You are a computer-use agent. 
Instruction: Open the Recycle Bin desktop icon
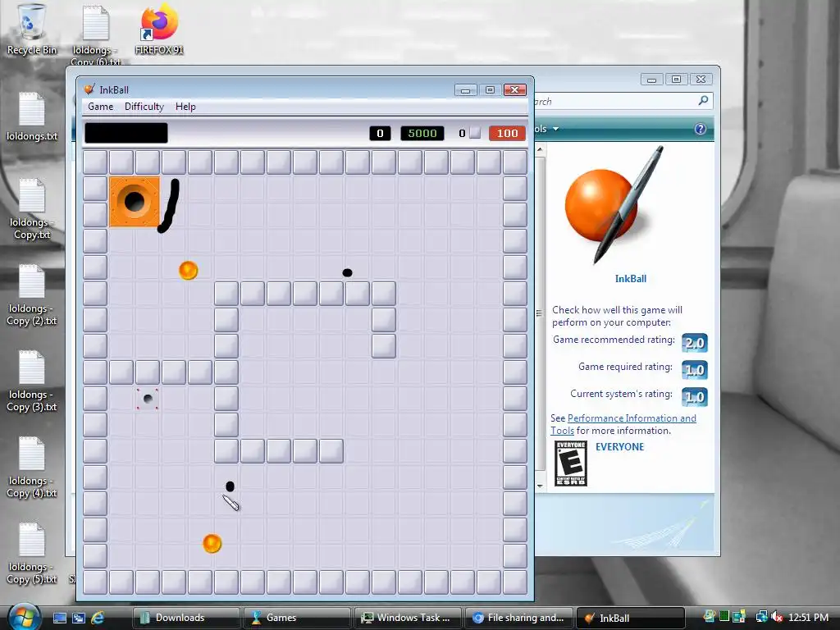(32, 30)
